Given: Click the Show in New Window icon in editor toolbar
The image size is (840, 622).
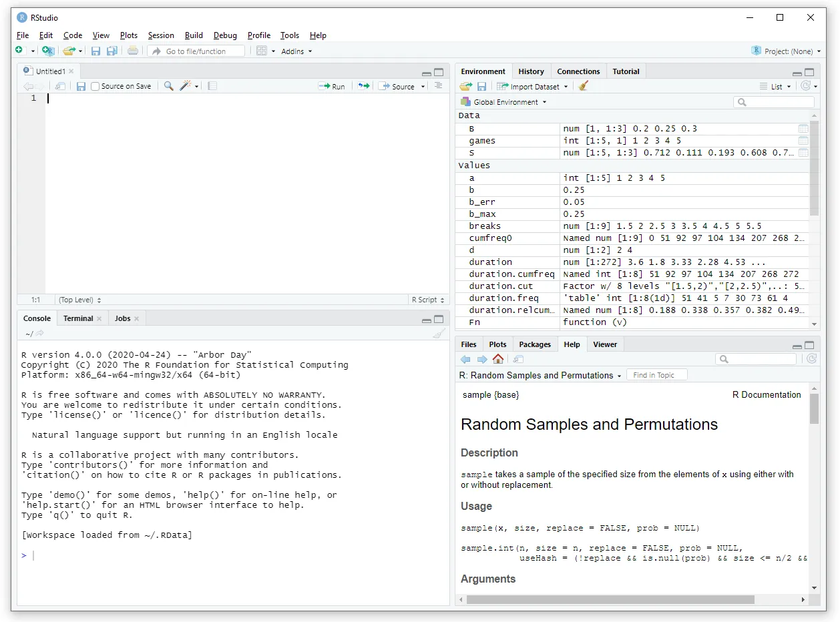Looking at the screenshot, I should [x=60, y=86].
